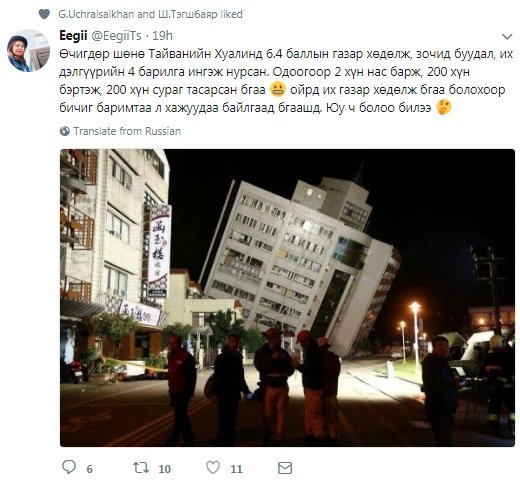Open G.Uchralsaikhan's profile from the liked line
Screen dimensions: 520x482
pos(96,14)
